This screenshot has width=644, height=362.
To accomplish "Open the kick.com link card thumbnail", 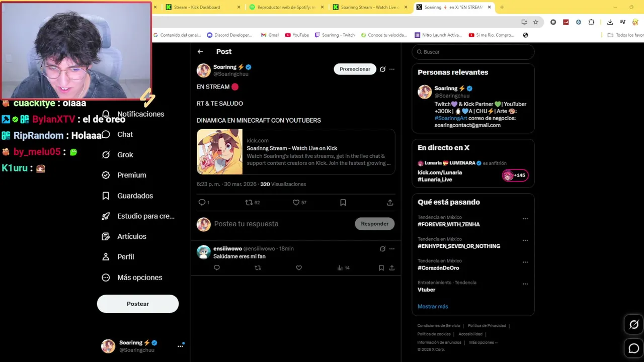I will (x=219, y=152).
